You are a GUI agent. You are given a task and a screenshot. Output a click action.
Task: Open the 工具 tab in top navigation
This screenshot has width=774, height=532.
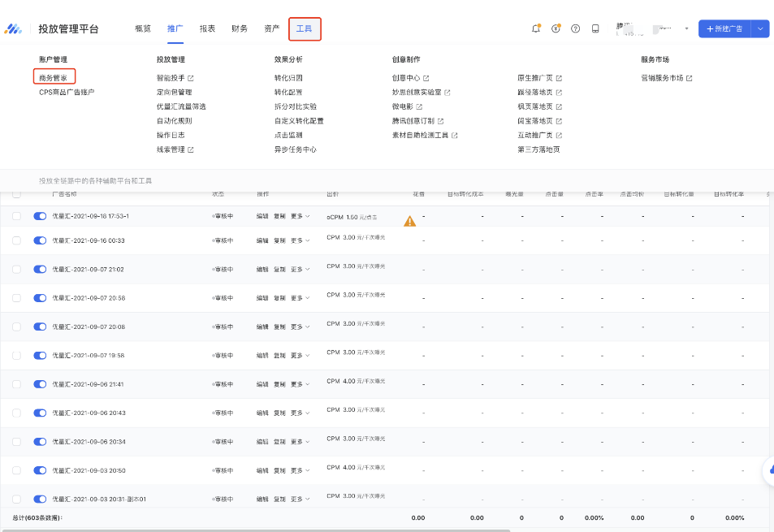(x=305, y=28)
